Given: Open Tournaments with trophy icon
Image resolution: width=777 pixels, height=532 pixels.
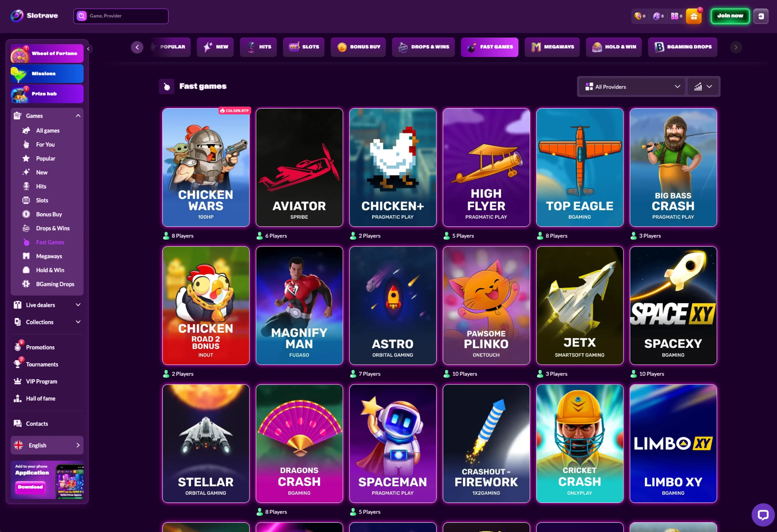Looking at the screenshot, I should 42,364.
